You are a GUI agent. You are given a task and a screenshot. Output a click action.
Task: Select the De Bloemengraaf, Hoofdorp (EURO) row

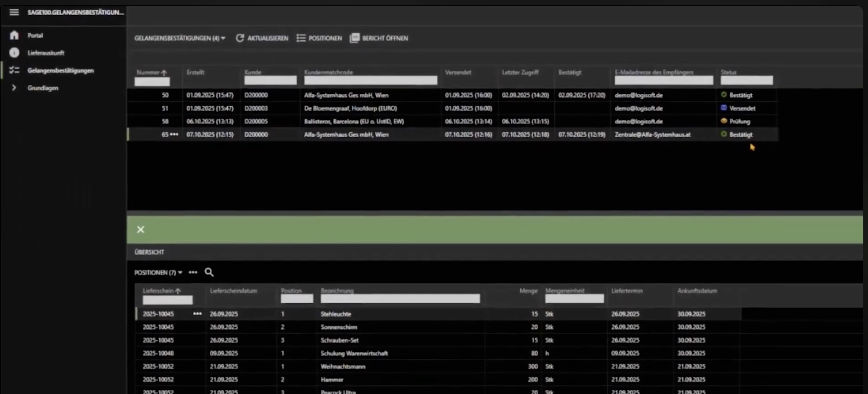click(x=452, y=108)
